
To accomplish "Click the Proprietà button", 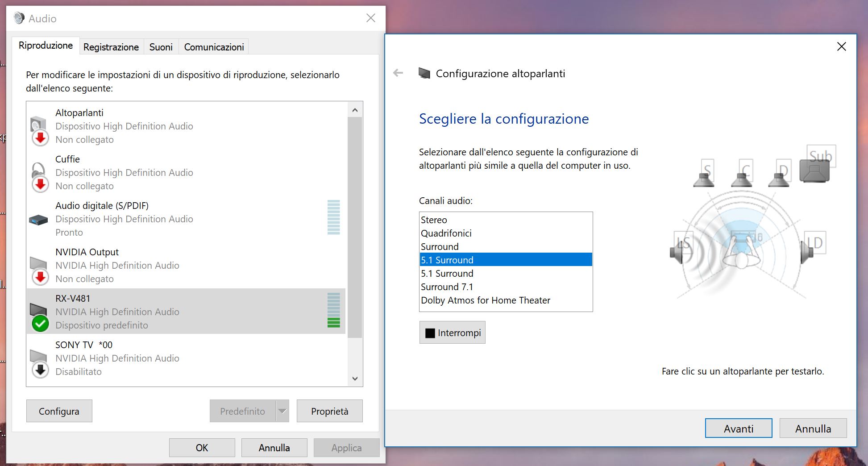I will point(330,411).
